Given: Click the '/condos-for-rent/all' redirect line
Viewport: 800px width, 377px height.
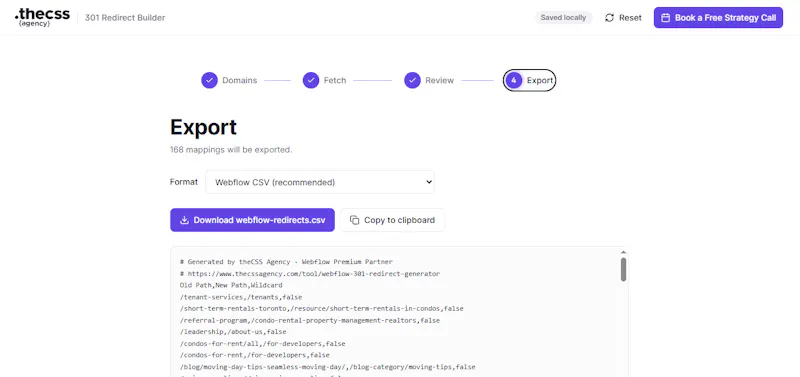Looking at the screenshot, I should click(x=262, y=343).
